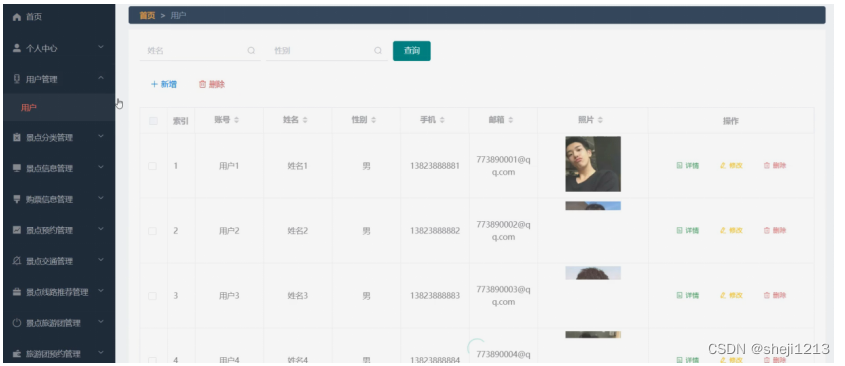This screenshot has height=366, width=845.
Task: Click the red 删除 batch delete button
Action: coord(212,85)
